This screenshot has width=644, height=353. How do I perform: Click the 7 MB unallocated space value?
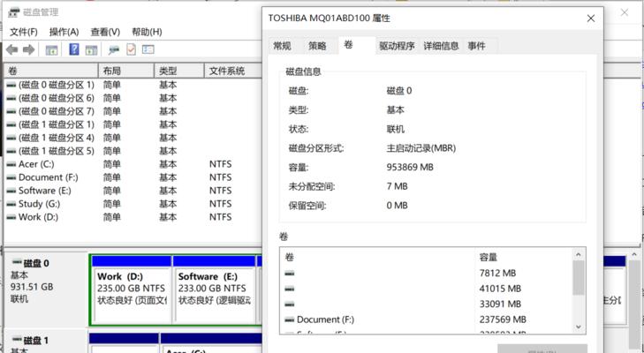398,187
